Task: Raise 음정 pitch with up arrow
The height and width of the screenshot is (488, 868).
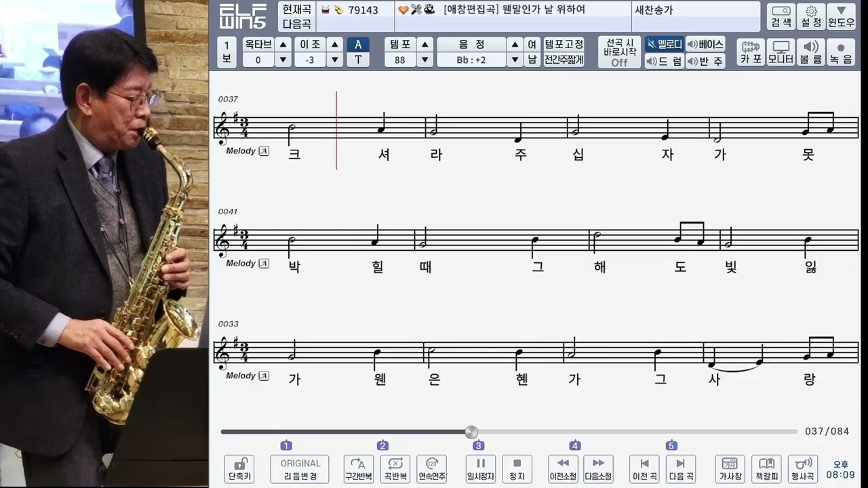Action: tap(515, 44)
